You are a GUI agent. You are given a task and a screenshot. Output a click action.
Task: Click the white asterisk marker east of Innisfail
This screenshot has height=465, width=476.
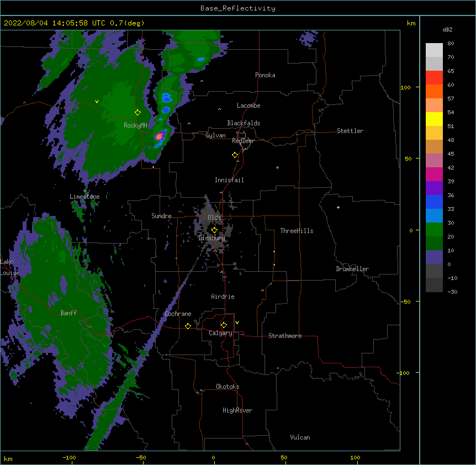tap(277, 167)
